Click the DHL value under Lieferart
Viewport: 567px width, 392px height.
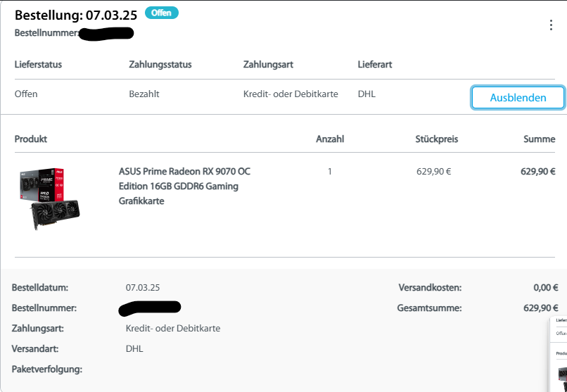click(367, 94)
